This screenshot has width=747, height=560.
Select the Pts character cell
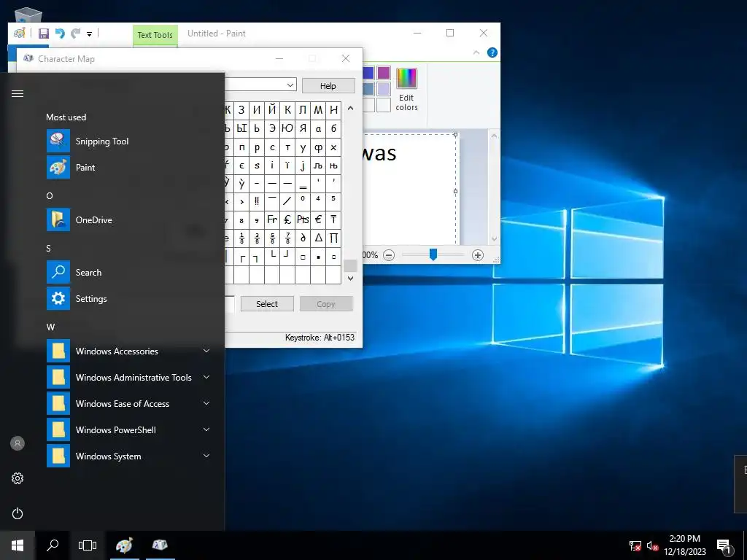tap(303, 219)
